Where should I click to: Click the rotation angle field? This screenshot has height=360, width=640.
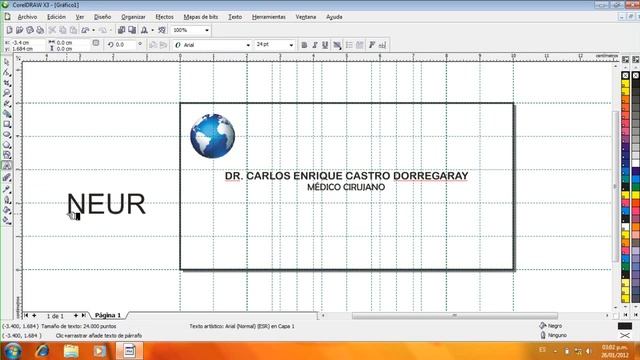(122, 44)
